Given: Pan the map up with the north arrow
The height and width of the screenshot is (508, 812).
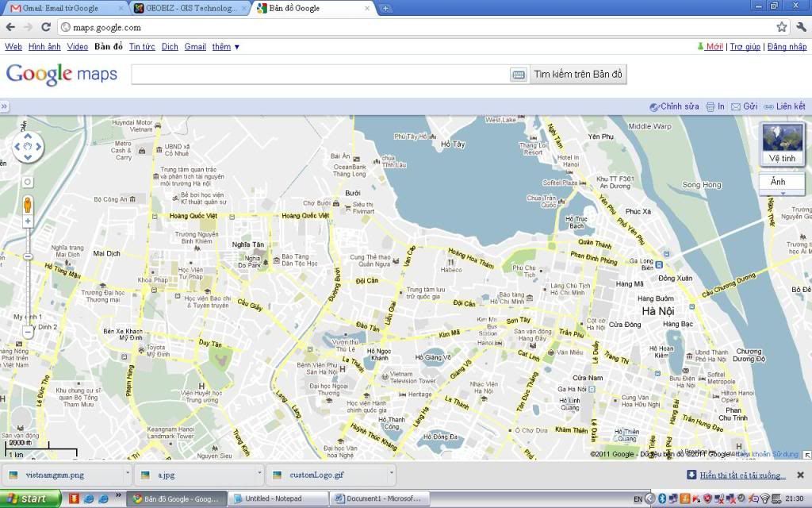Looking at the screenshot, I should [29, 137].
